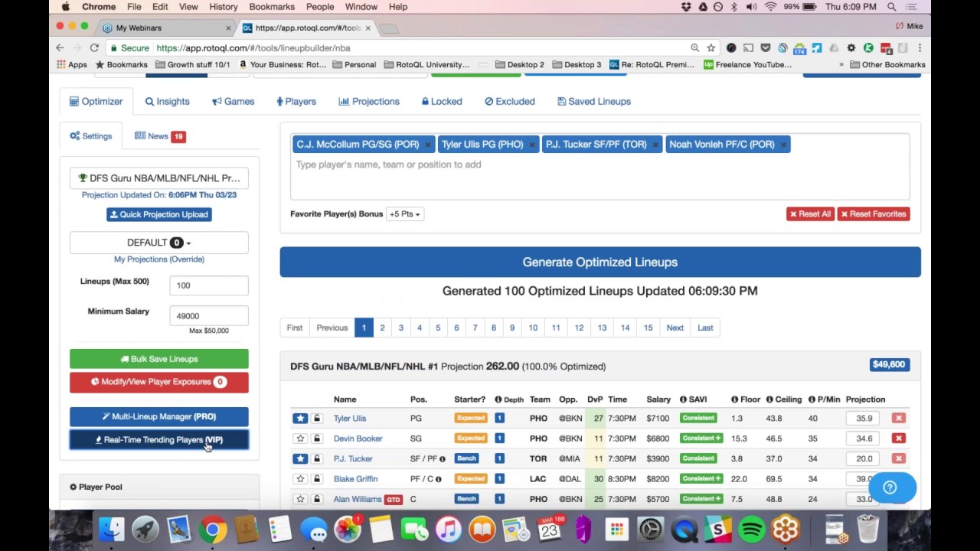This screenshot has height=551, width=980.
Task: Exclude P.J. Tucker with red X
Action: tap(898, 458)
